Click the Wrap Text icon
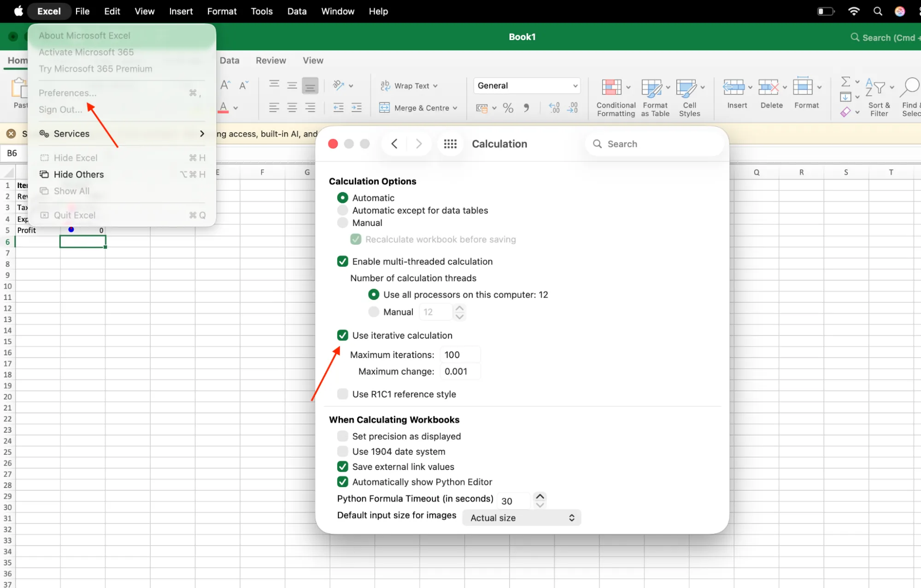 (385, 86)
